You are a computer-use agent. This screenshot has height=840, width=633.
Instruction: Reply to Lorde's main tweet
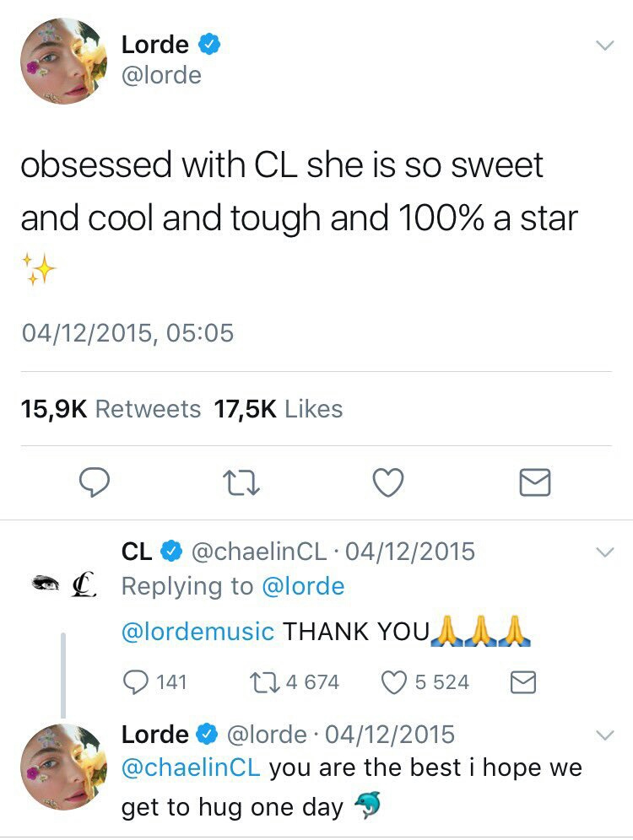point(95,482)
